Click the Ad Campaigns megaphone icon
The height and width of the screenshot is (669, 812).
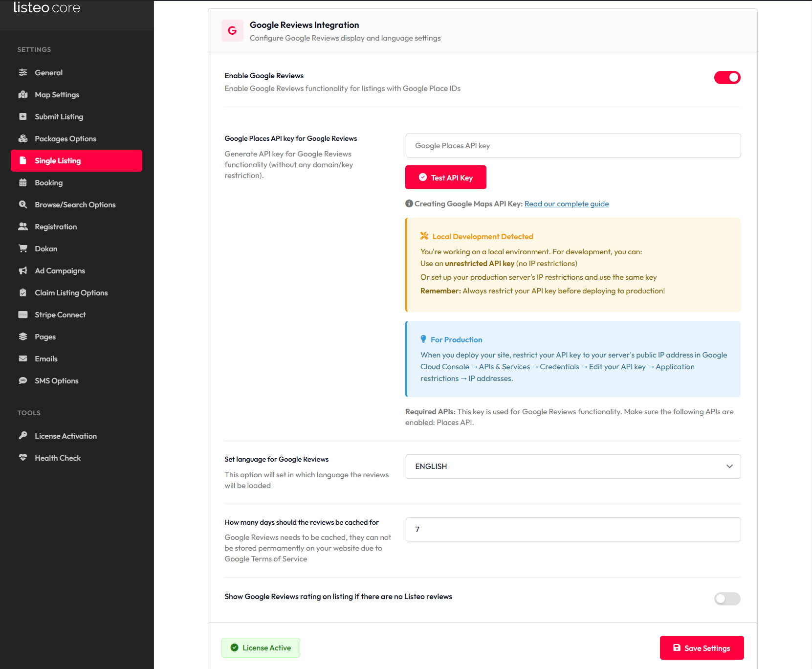(23, 270)
